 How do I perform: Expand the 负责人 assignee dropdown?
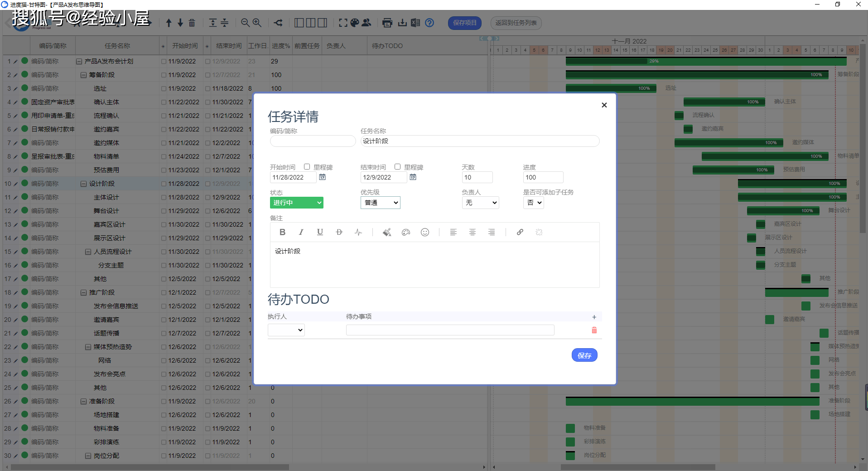tap(480, 203)
